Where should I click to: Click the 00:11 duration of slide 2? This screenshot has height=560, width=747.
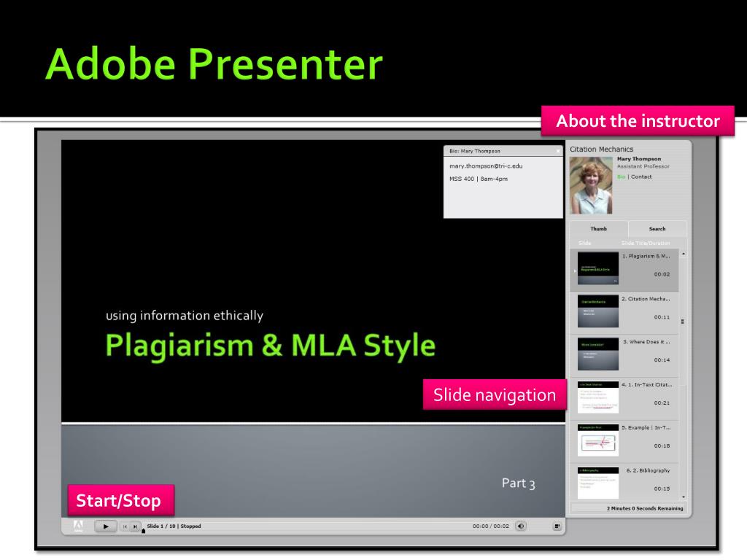click(662, 317)
